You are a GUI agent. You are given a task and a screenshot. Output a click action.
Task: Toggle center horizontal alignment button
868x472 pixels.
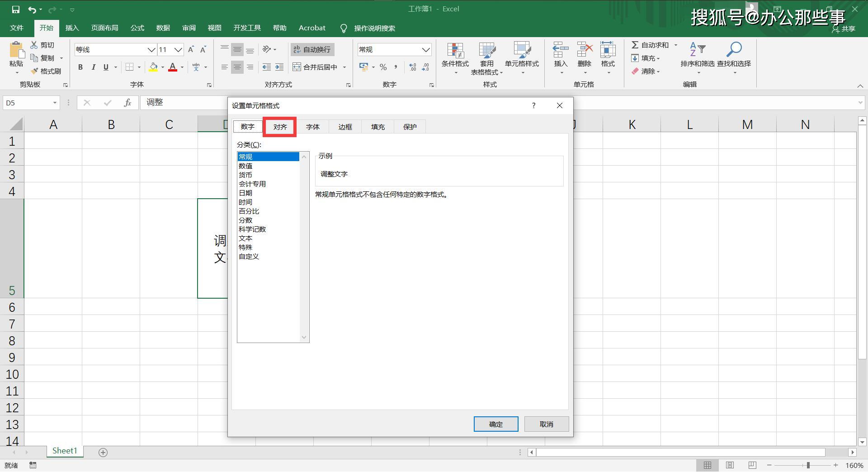tap(237, 67)
